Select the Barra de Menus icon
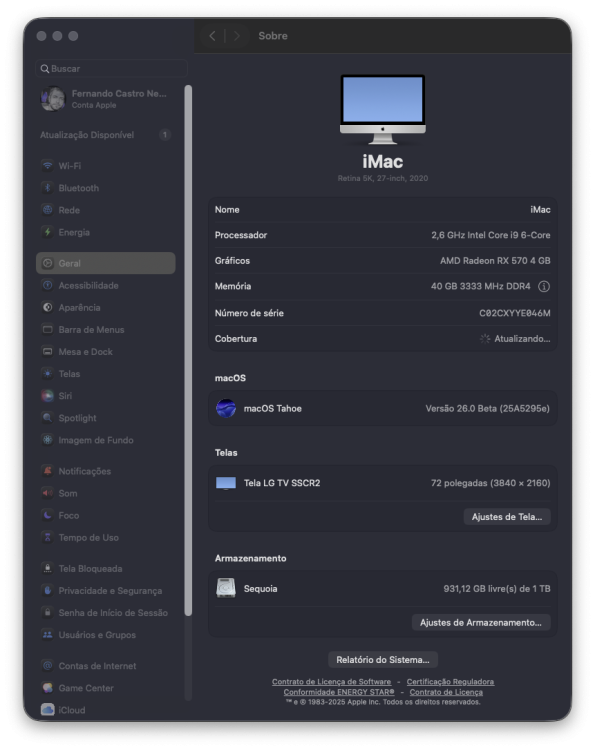This screenshot has height=750, width=595. 47,329
